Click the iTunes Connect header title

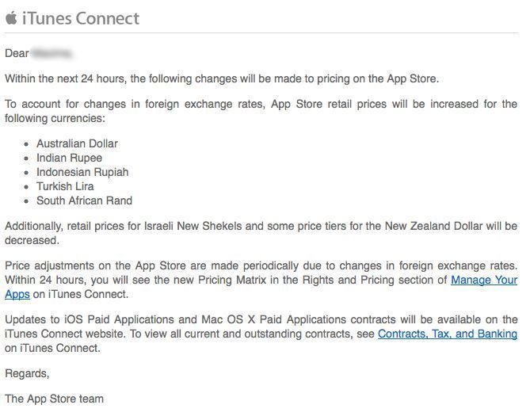80,18
